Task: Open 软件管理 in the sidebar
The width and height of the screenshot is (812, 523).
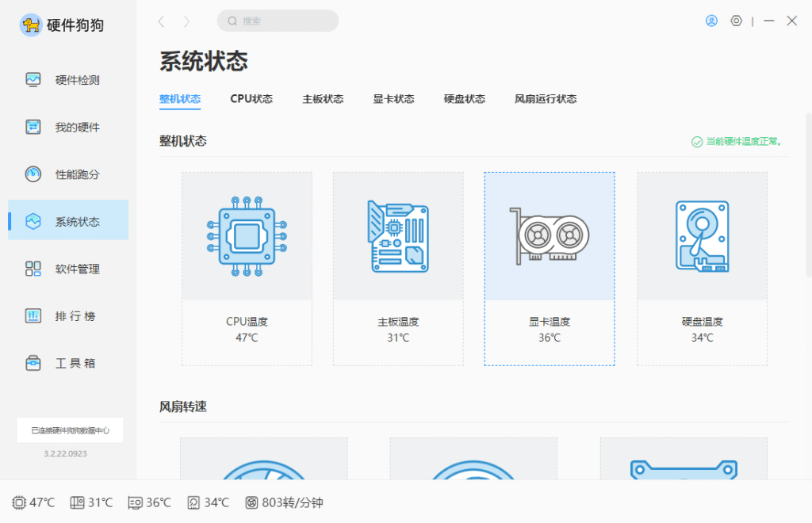Action: [x=68, y=269]
